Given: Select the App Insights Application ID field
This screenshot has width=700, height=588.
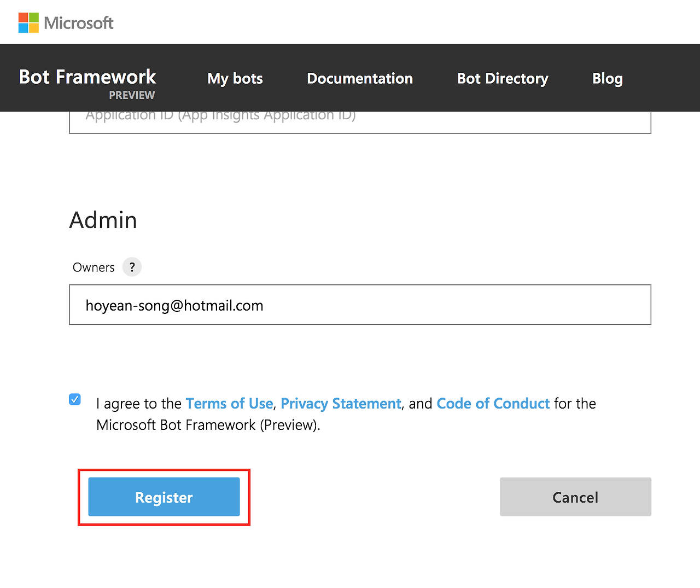Looking at the screenshot, I should [360, 122].
